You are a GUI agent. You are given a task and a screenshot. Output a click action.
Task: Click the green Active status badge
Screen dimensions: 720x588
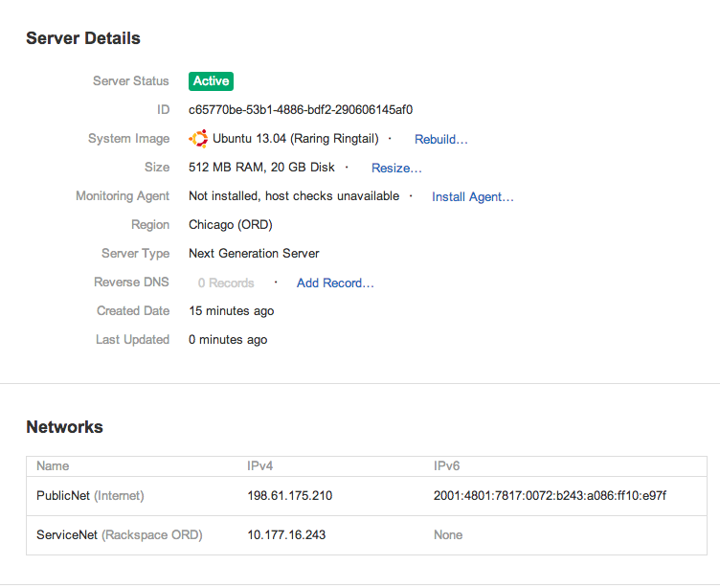coord(211,81)
